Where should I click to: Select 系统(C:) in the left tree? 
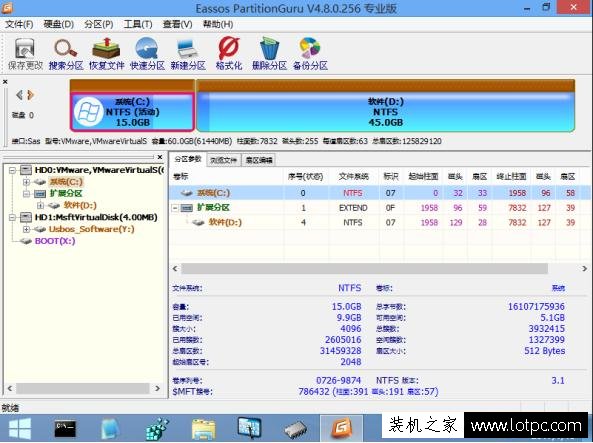point(66,182)
